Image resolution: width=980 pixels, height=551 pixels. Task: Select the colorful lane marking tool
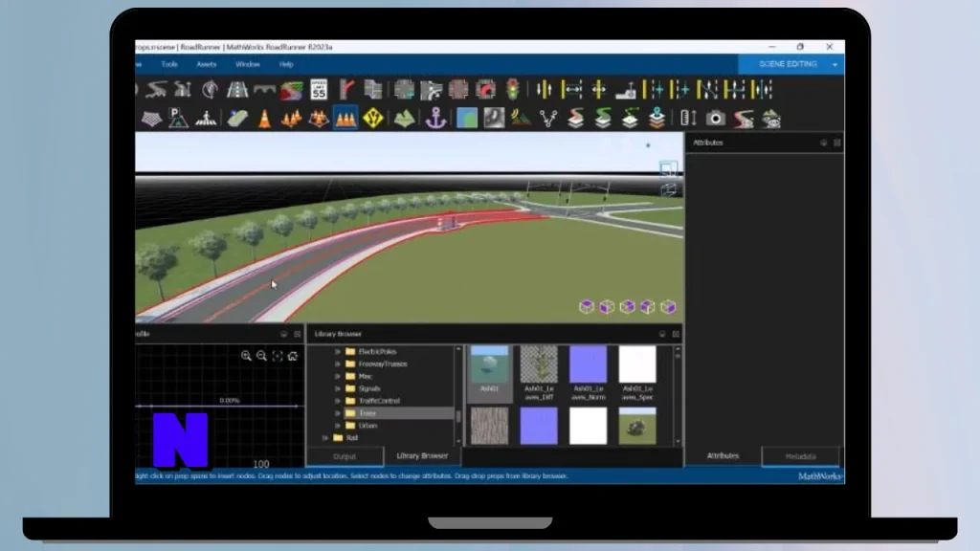(x=291, y=90)
